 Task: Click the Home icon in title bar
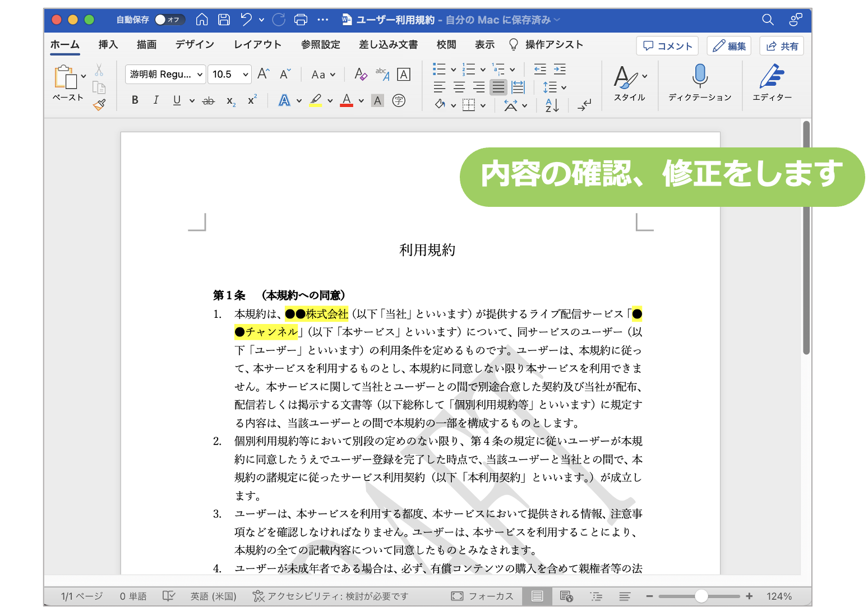[202, 20]
